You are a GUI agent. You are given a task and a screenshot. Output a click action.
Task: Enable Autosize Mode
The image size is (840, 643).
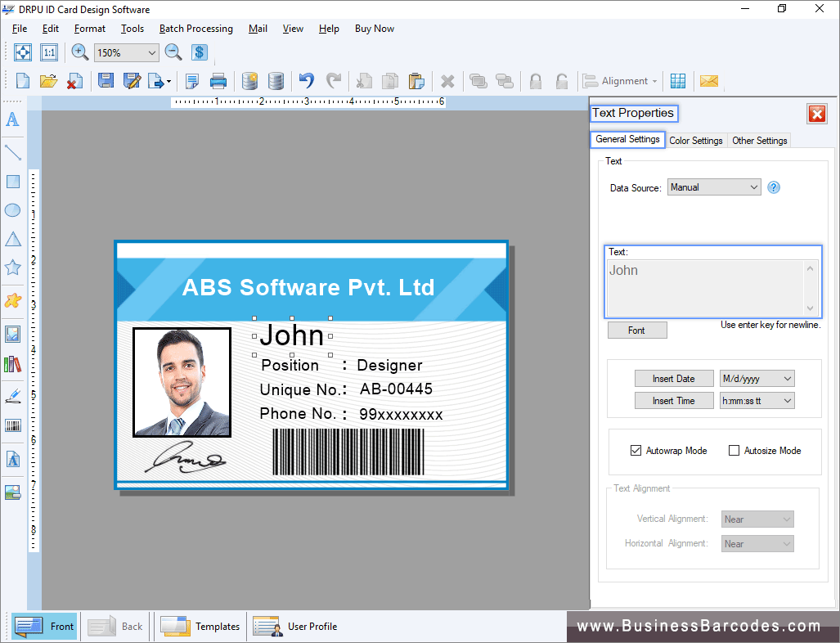(x=734, y=450)
